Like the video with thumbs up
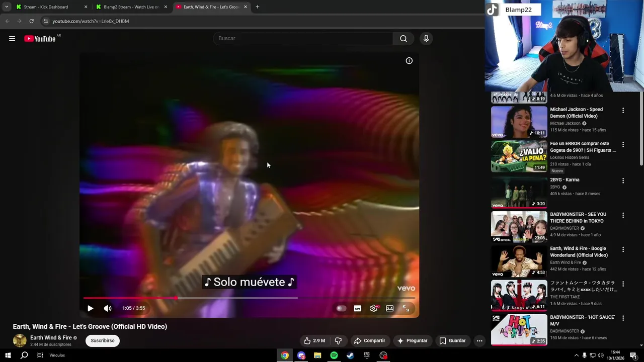Image resolution: width=644 pixels, height=362 pixels. (x=314, y=341)
